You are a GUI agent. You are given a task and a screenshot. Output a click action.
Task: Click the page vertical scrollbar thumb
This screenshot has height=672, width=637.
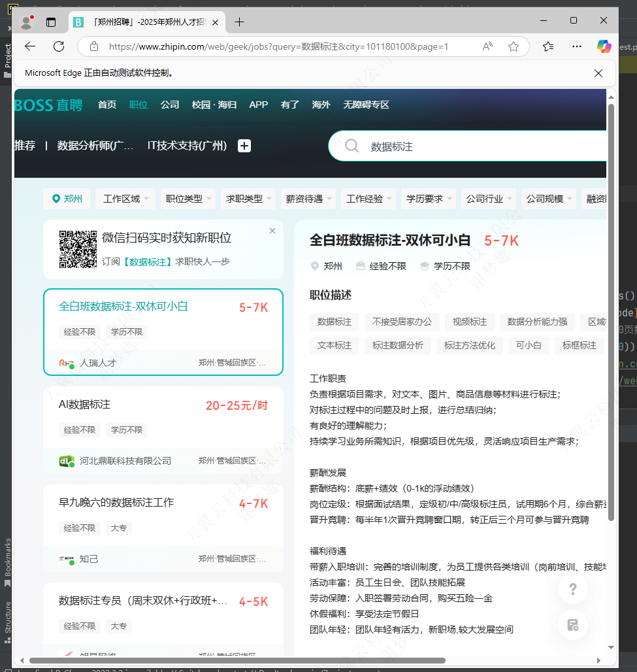[x=611, y=312]
